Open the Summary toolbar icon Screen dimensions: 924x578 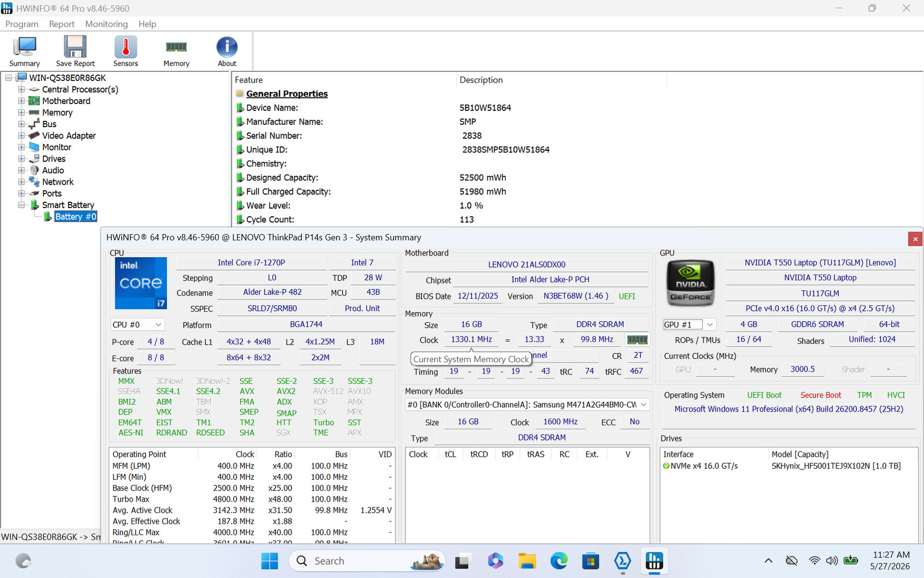coord(24,51)
